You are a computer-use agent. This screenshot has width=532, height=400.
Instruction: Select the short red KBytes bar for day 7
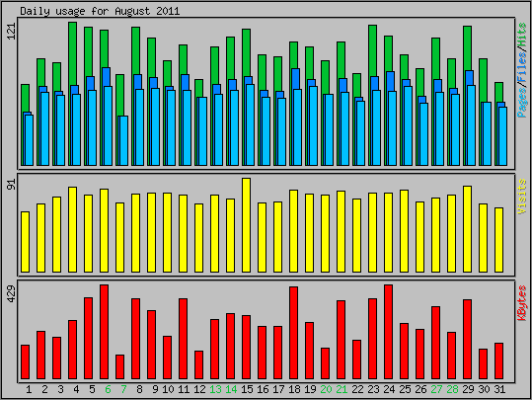[x=119, y=366]
